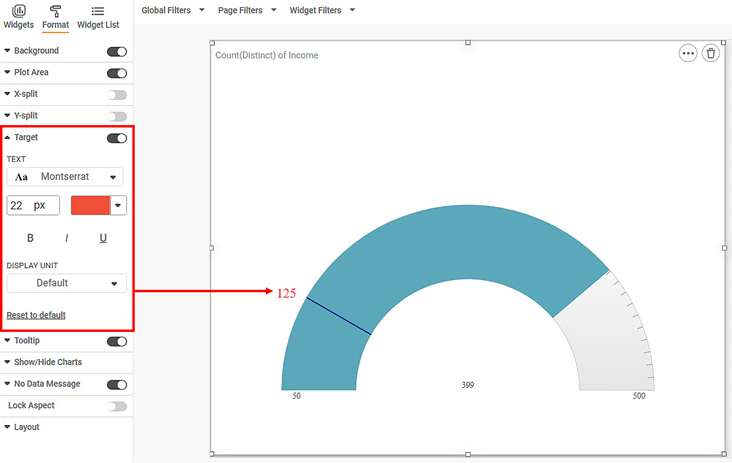Apply italic to target text

[67, 238]
